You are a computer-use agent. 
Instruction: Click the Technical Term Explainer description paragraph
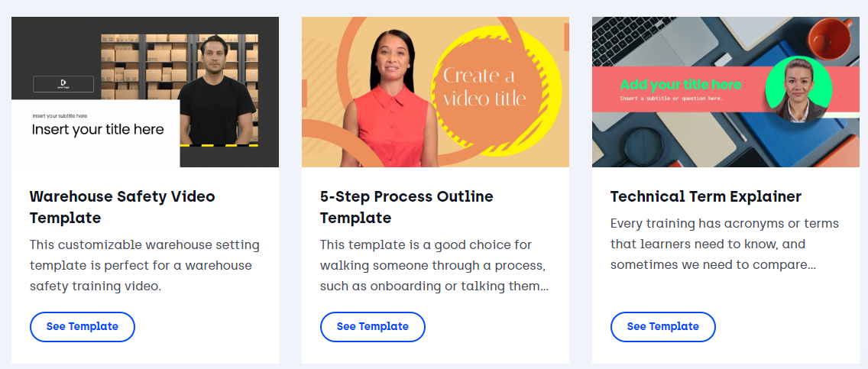724,244
